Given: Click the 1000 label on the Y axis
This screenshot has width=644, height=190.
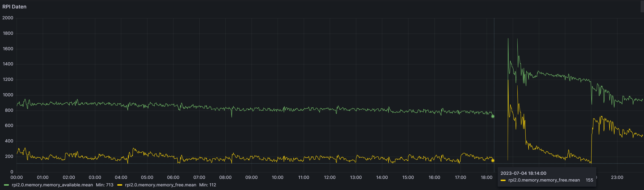Looking at the screenshot, I should click(x=8, y=95).
